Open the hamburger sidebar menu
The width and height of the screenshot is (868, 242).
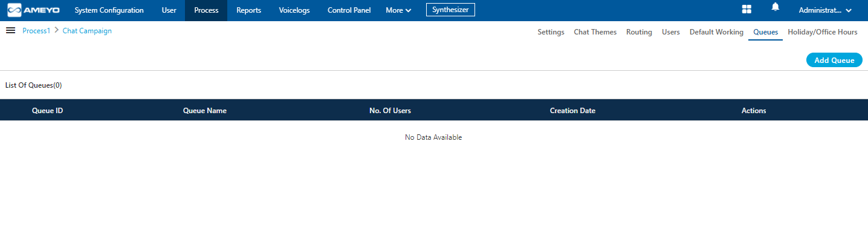pyautogui.click(x=10, y=30)
